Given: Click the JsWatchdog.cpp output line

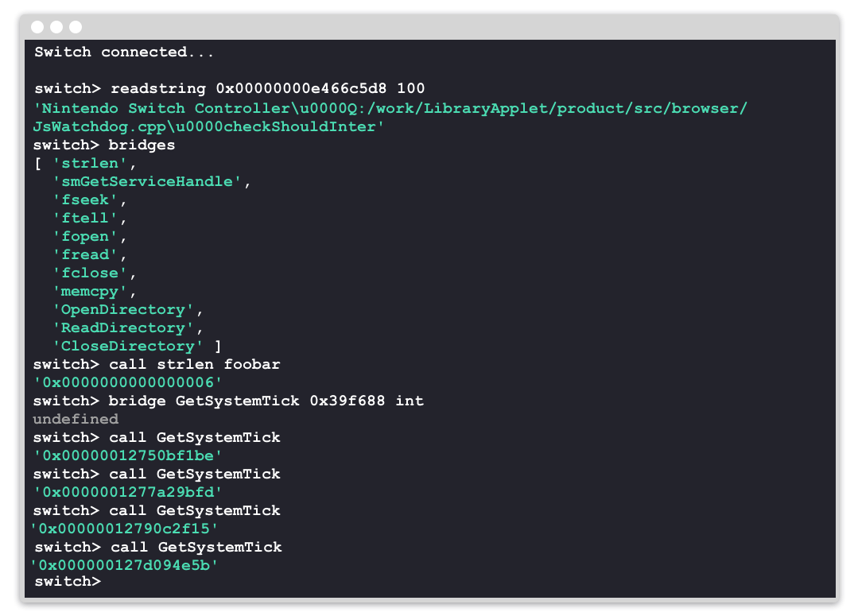Looking at the screenshot, I should pos(208,127).
